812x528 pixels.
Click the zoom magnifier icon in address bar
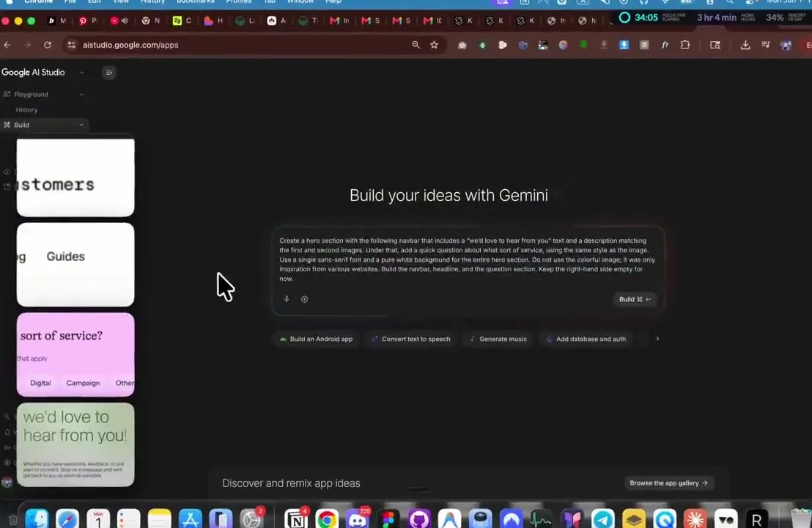point(416,45)
